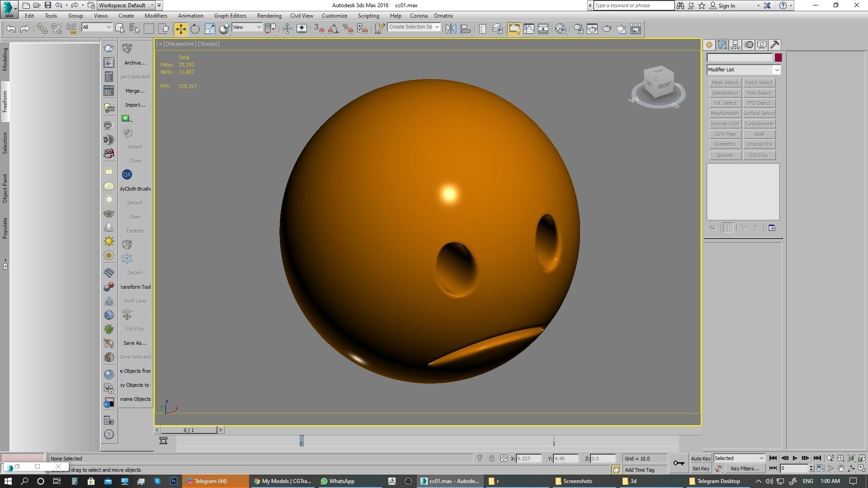Click the TurboSmooth modifier button
The height and width of the screenshot is (488, 868).
759,124
